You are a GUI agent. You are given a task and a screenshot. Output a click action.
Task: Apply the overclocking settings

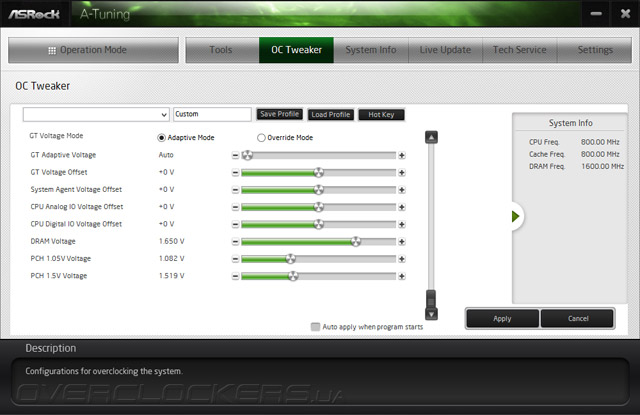click(502, 319)
